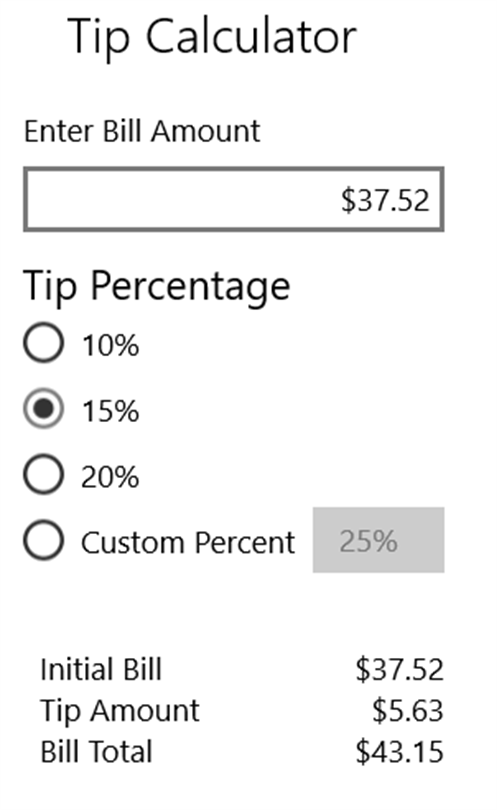Select the Custom Percent radio button

pyautogui.click(x=43, y=540)
